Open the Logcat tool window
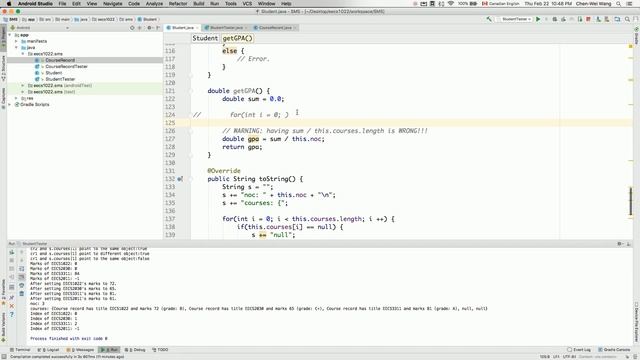640x360 pixels. click(x=49, y=350)
